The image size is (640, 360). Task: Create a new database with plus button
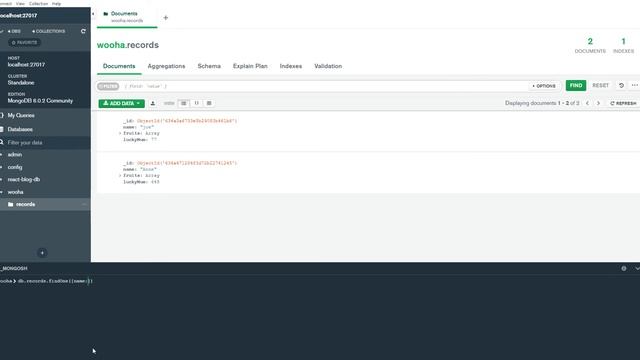42,253
